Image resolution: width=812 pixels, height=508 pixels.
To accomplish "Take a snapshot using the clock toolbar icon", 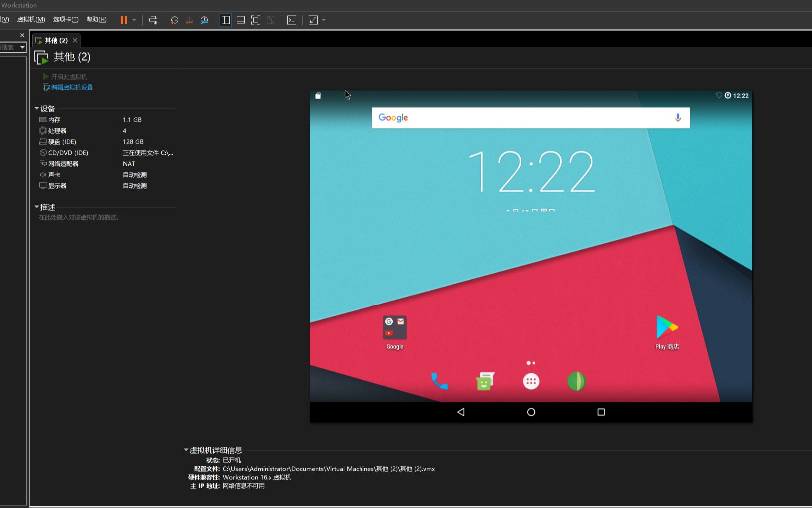I will (x=174, y=20).
